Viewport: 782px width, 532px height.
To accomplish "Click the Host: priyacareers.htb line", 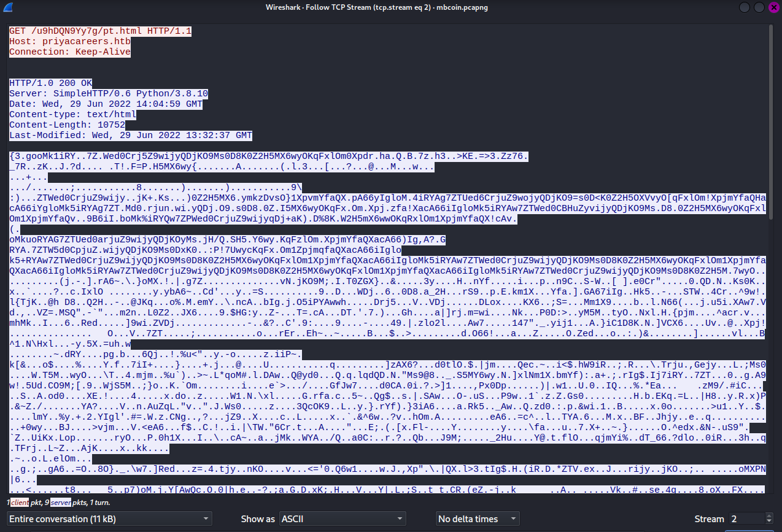I will (70, 41).
